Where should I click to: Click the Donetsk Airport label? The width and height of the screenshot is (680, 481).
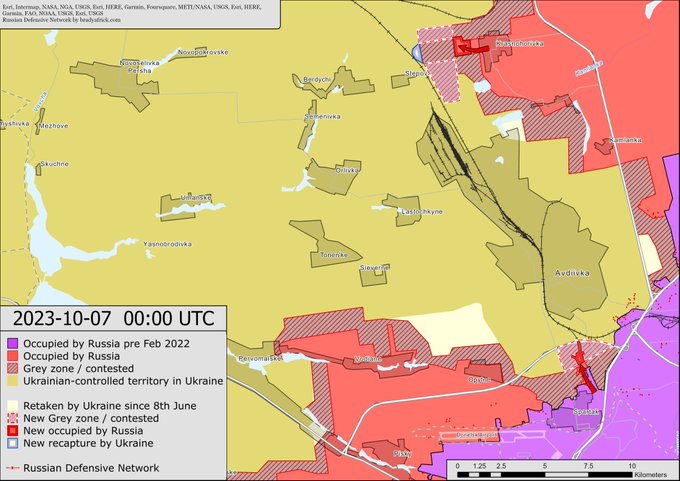click(475, 435)
